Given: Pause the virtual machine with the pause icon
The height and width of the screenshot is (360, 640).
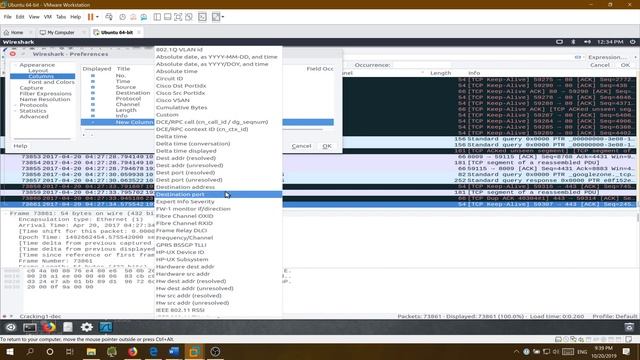Looking at the screenshot, I should click(90, 17).
